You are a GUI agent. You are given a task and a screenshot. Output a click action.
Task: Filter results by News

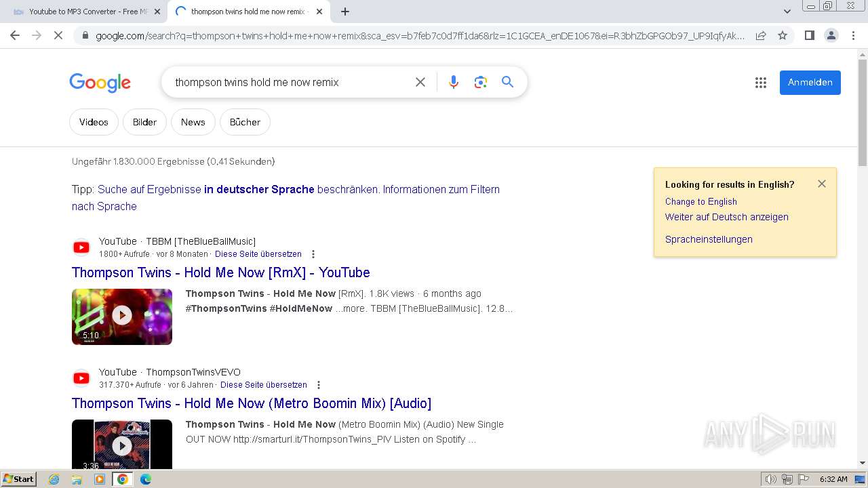click(193, 122)
